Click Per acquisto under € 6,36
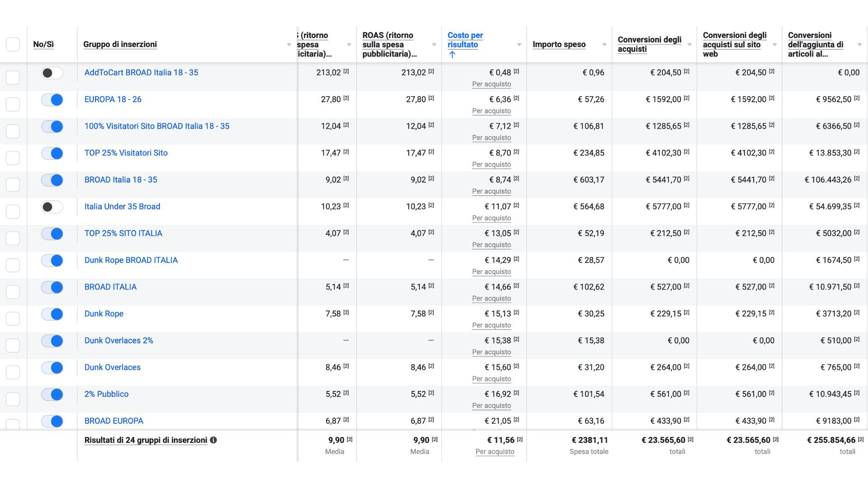Viewport: 868px width, 488px height. coord(491,111)
